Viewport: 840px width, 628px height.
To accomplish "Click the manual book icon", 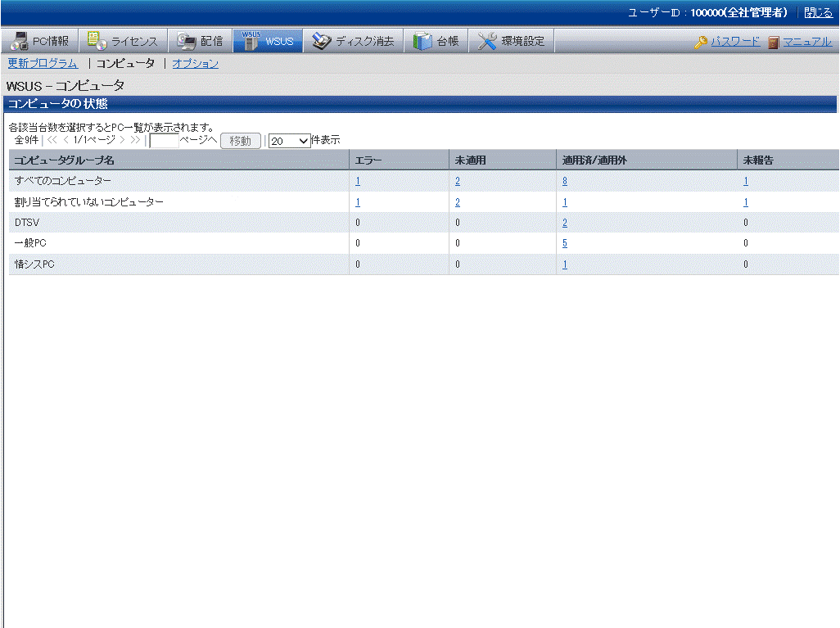I will [x=773, y=43].
